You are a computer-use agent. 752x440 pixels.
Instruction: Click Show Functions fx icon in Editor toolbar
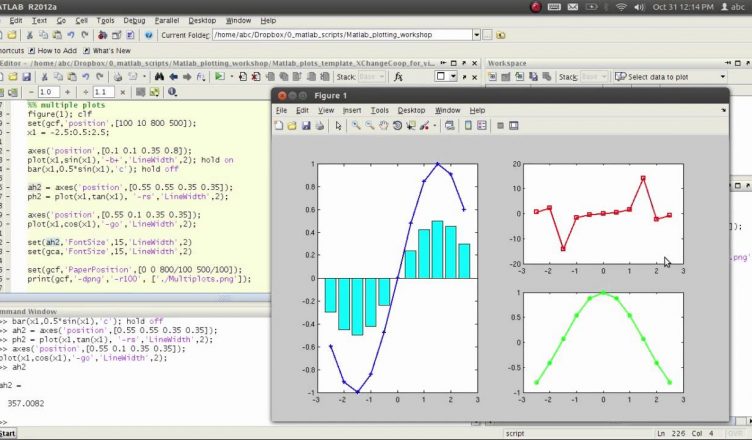201,77
